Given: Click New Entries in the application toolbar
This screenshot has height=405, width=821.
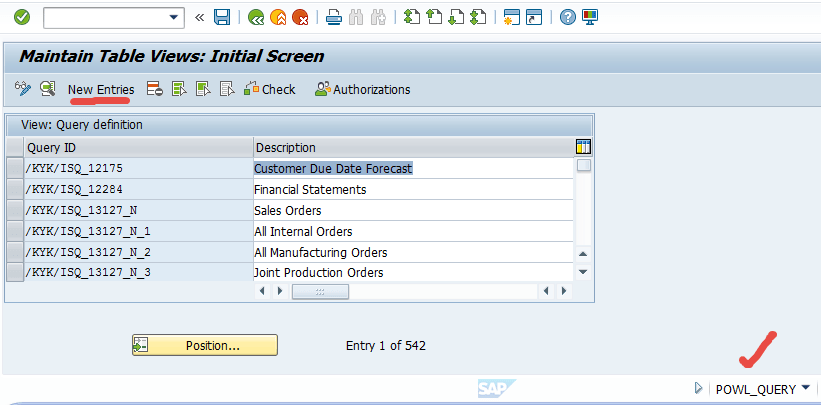Looking at the screenshot, I should 101,89.
